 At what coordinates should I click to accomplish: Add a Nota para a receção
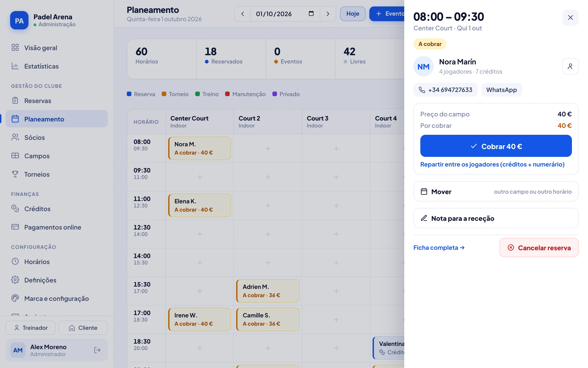coord(496,218)
